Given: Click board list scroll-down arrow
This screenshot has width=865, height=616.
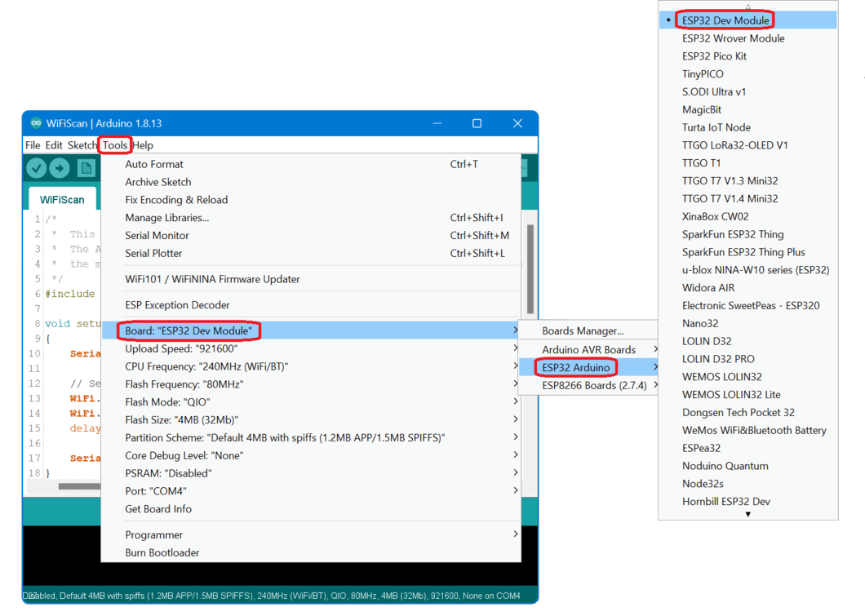Looking at the screenshot, I should [748, 515].
